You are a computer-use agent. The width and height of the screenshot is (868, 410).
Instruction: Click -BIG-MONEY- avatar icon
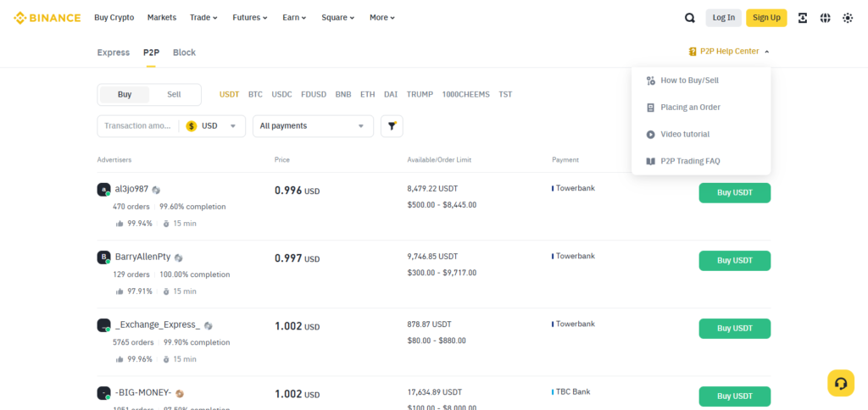click(103, 393)
